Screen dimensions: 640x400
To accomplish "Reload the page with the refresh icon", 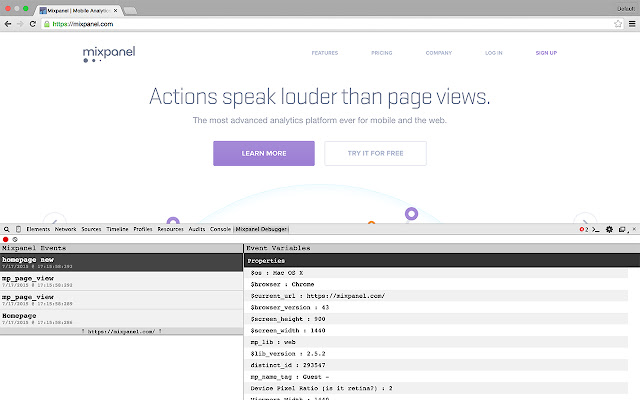I will click(33, 24).
